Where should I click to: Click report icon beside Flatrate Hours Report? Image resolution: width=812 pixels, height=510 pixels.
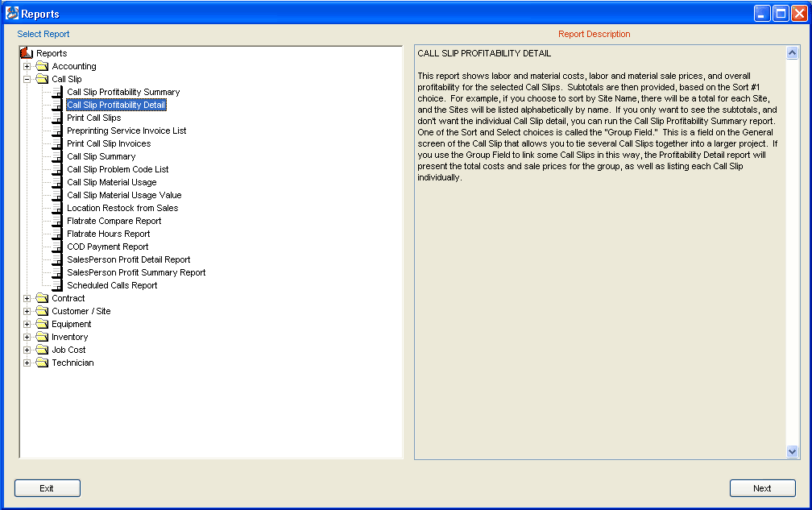(57, 234)
